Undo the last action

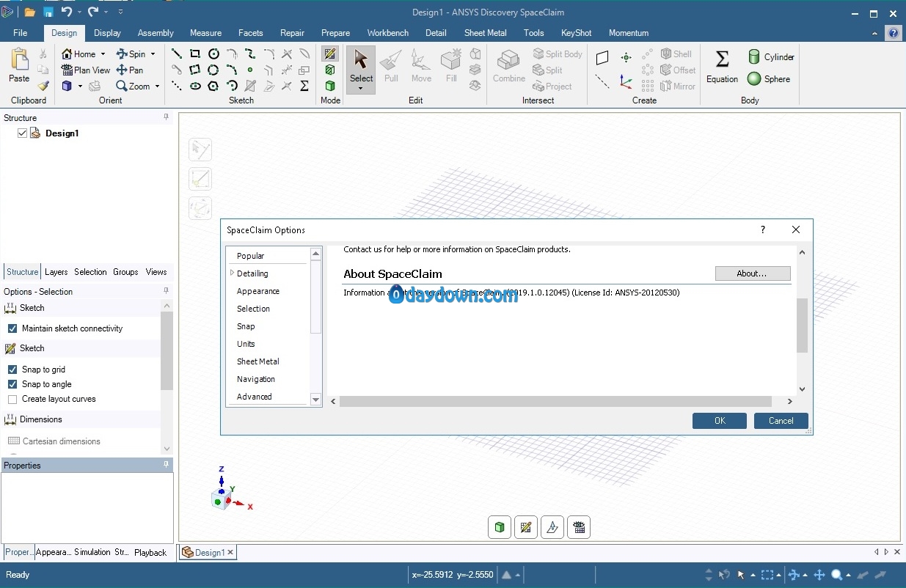coord(66,12)
